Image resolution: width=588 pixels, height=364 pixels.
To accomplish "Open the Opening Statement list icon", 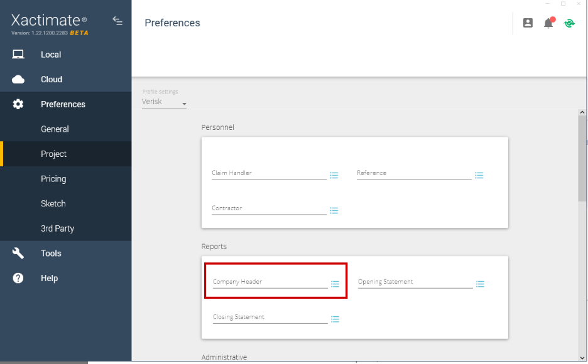I will 481,284.
